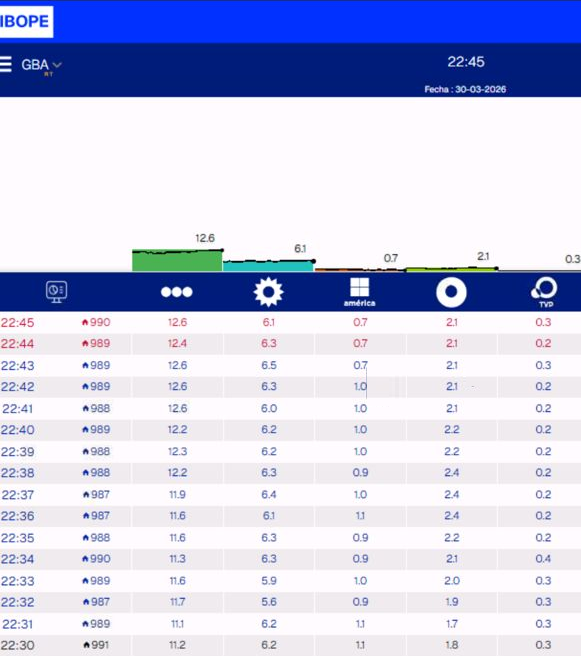This screenshot has width=581, height=656.
Task: Click the 2.1 label above chart
Action: 483,256
